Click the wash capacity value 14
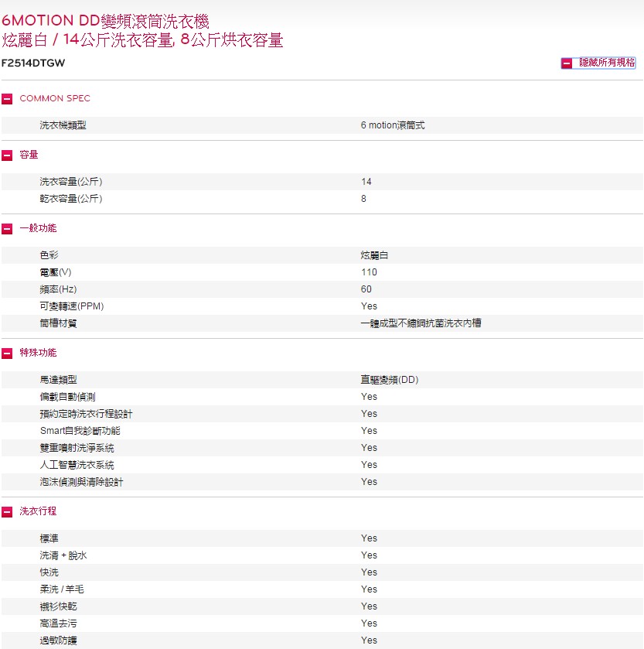This screenshot has height=649, width=644. coord(366,182)
